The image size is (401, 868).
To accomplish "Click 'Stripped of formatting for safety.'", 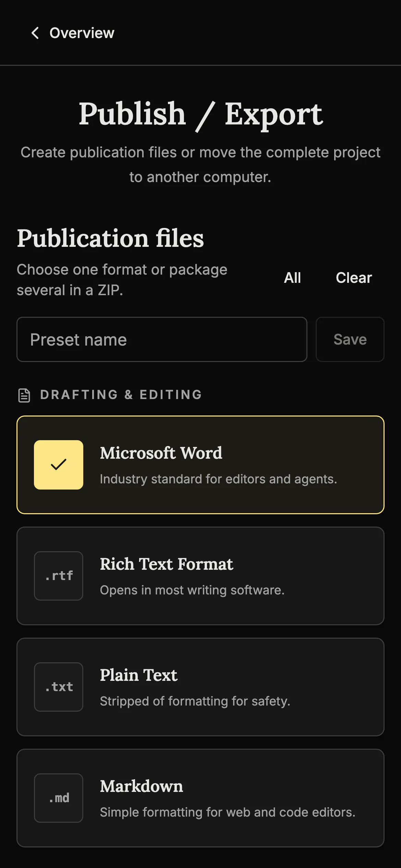I will [195, 701].
